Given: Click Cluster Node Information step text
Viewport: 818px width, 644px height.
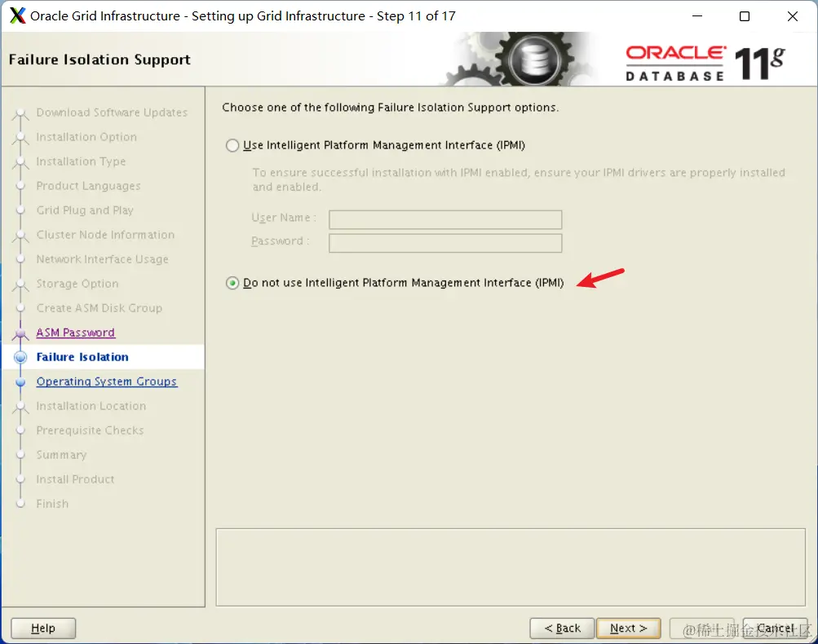Looking at the screenshot, I should (105, 235).
